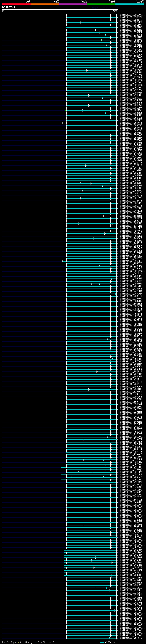Click the purple ~60% legend color segment
146x644 pixels.
point(73,4)
